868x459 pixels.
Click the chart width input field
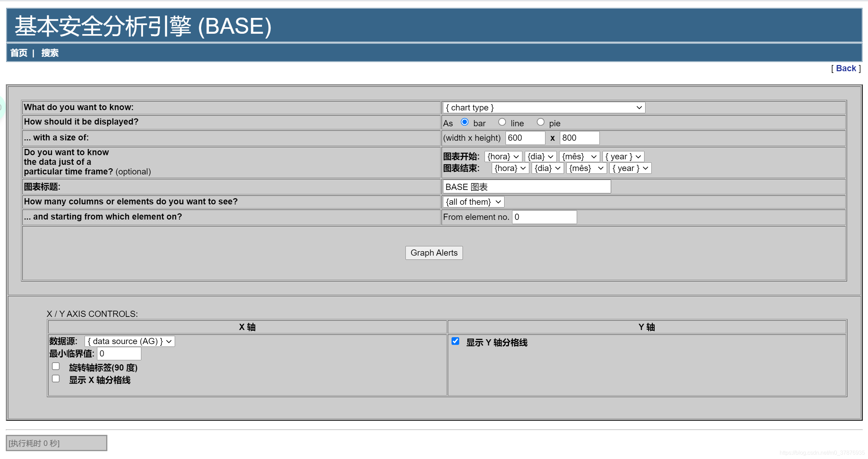[x=525, y=138]
